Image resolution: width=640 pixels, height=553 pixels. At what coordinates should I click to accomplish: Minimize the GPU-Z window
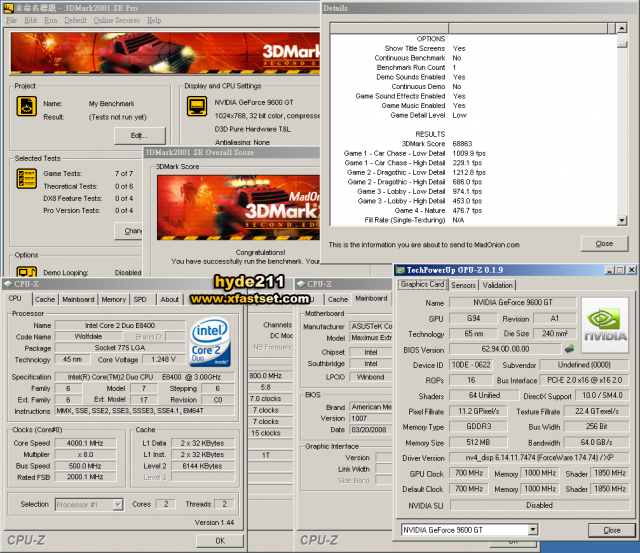point(610,270)
